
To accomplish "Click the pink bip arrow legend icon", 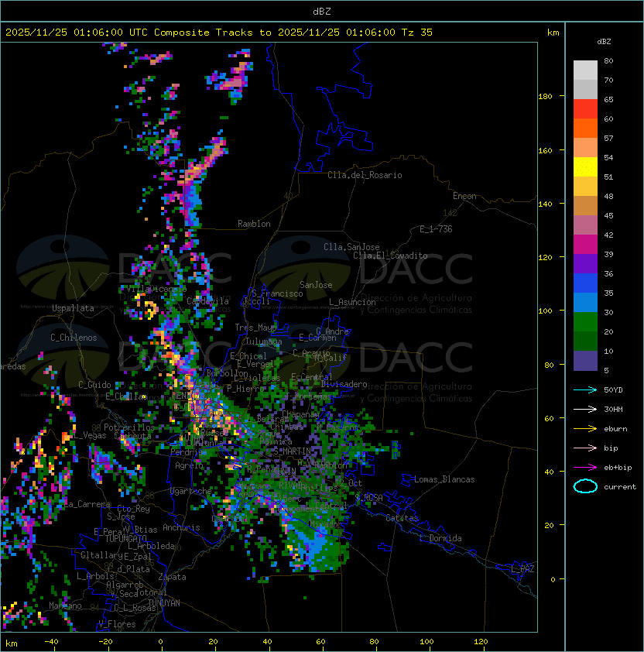I will (585, 448).
